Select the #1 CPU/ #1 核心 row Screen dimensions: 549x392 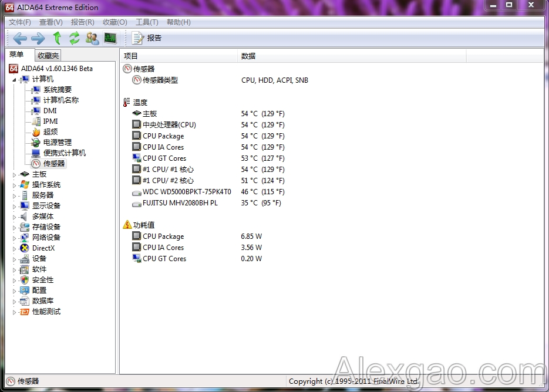[x=208, y=170]
